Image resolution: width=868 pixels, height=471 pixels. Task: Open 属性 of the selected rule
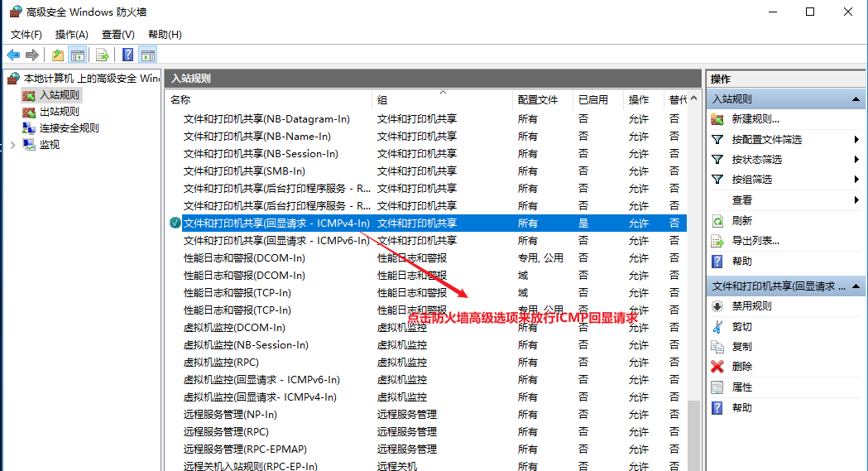click(741, 387)
